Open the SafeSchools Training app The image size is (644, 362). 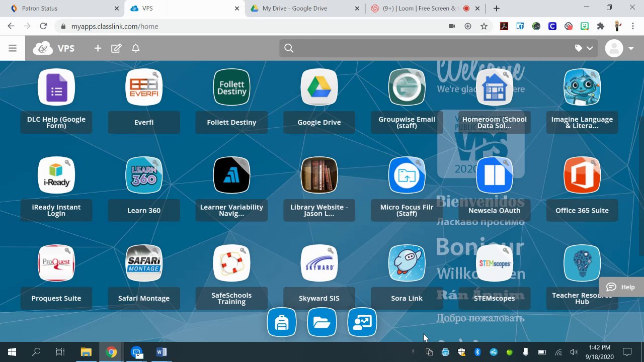tap(231, 263)
